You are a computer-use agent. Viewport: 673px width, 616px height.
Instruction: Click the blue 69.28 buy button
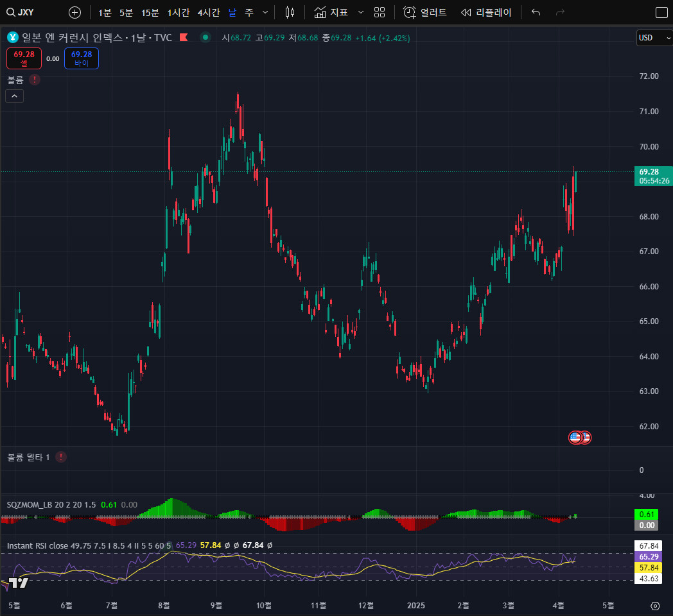point(81,58)
